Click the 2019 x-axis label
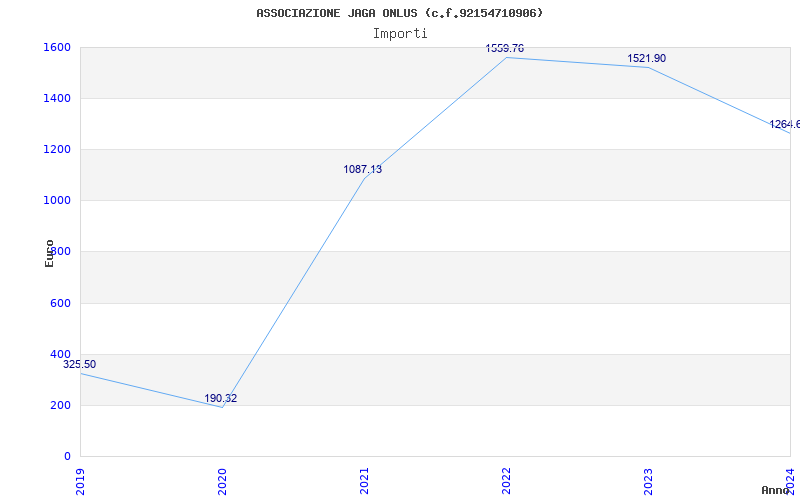The width and height of the screenshot is (800, 500). [x=80, y=481]
